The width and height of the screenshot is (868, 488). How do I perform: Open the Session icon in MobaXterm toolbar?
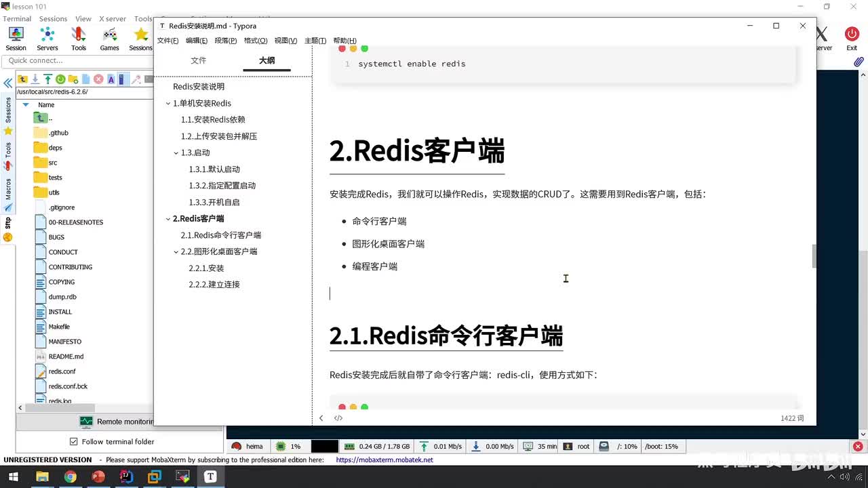pos(16,39)
